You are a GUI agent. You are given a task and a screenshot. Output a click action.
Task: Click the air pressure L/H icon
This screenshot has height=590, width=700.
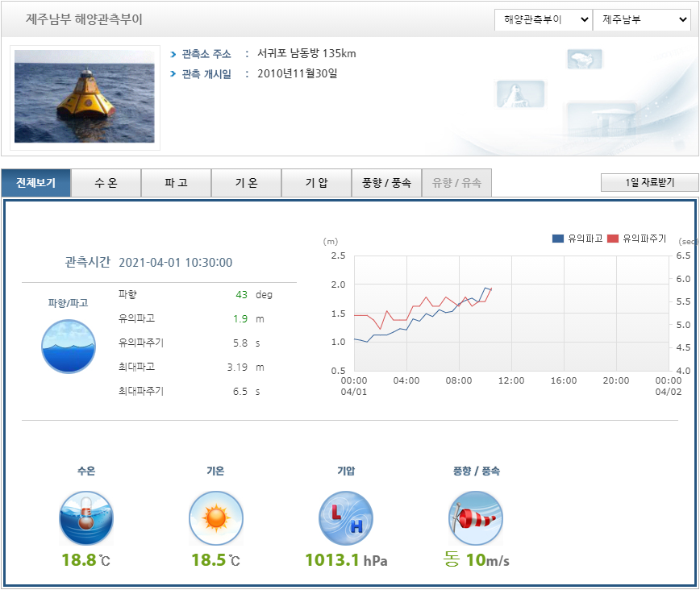tap(346, 518)
